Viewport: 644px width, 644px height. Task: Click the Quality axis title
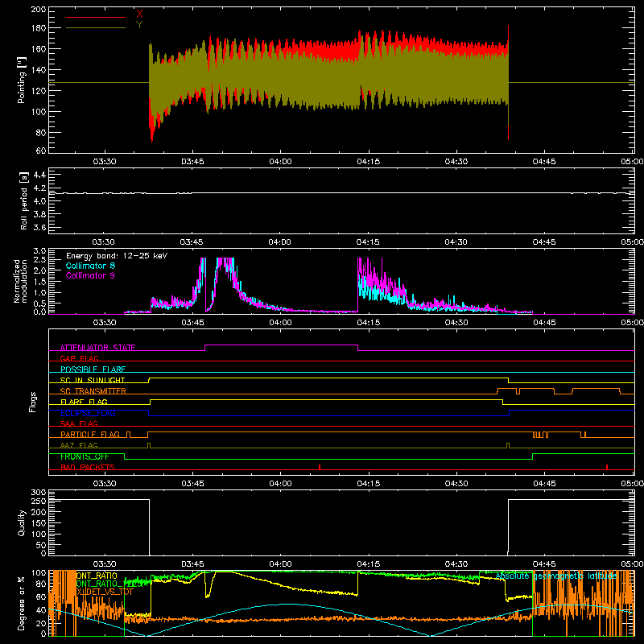coord(22,522)
